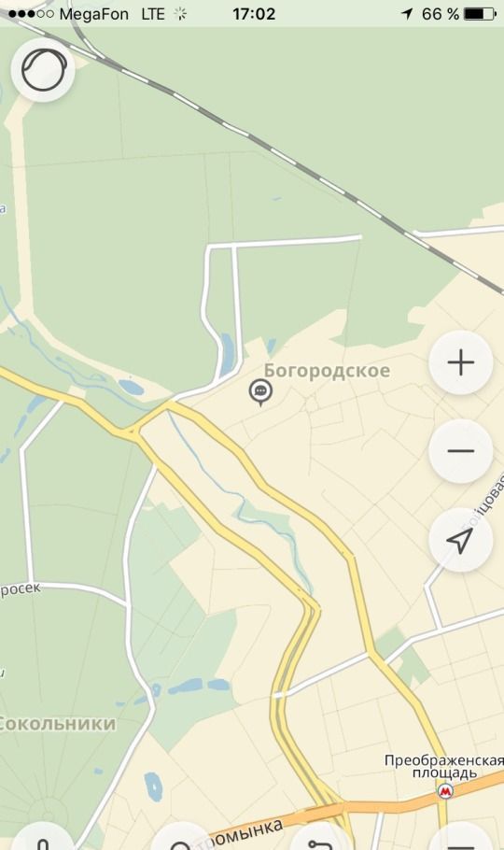Tap the location services arrow in status bar
The width and height of the screenshot is (504, 850).
[x=406, y=14]
